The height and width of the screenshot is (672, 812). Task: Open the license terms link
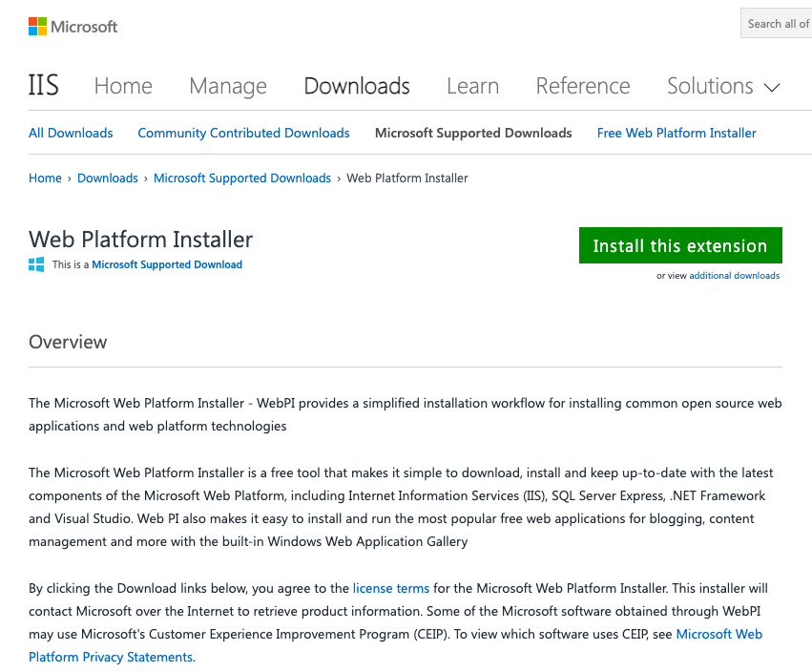(x=391, y=589)
